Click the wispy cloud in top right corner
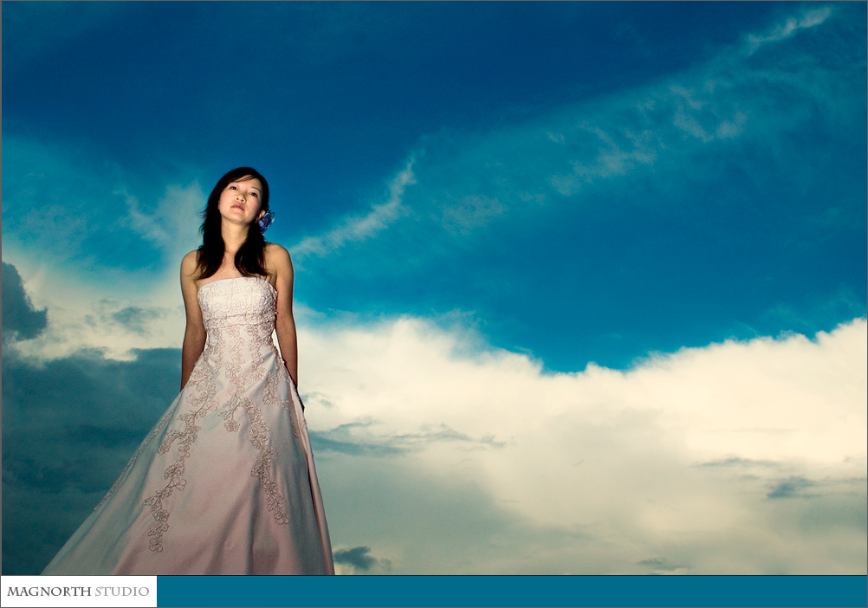Image resolution: width=868 pixels, height=608 pixels. 788,26
